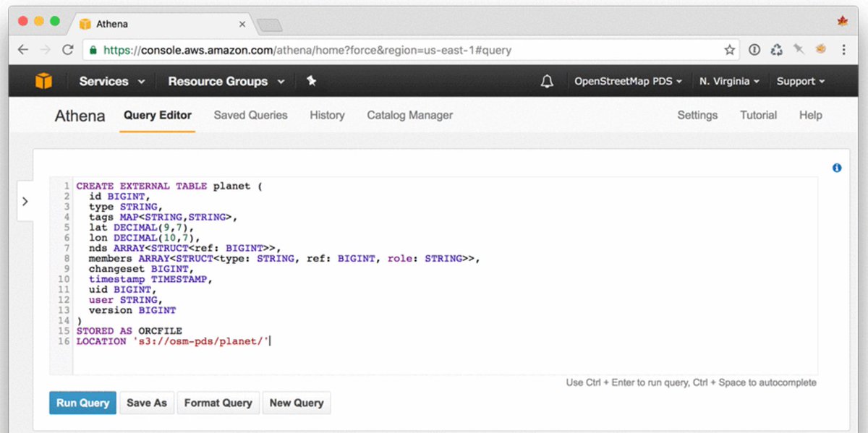Open the OpenStreetMap PDS account dropdown
Viewport: 868px width, 433px height.
[628, 82]
